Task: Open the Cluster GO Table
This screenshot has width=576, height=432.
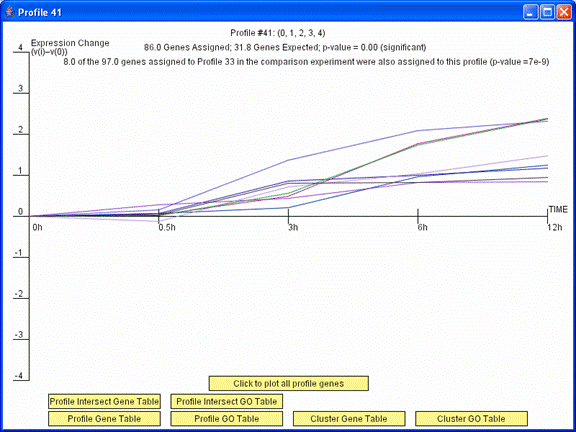Action: (471, 418)
